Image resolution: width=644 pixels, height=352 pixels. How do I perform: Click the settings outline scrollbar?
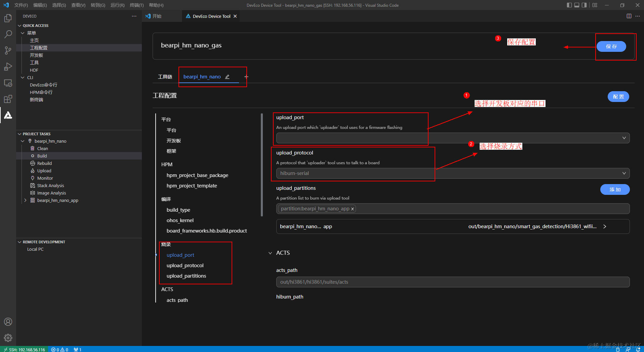[x=261, y=165]
